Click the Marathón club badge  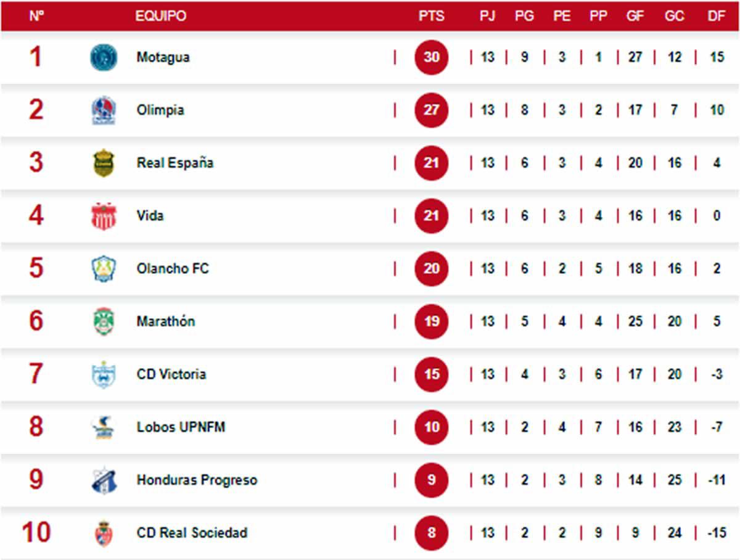point(104,321)
